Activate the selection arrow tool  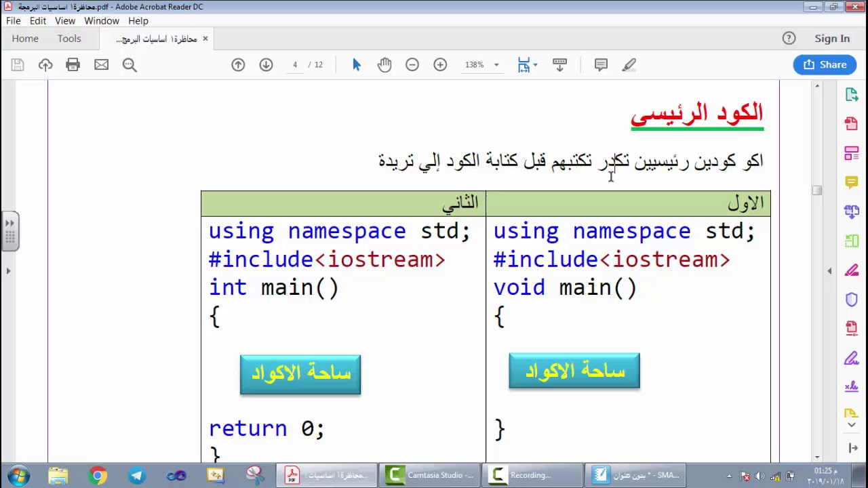357,64
